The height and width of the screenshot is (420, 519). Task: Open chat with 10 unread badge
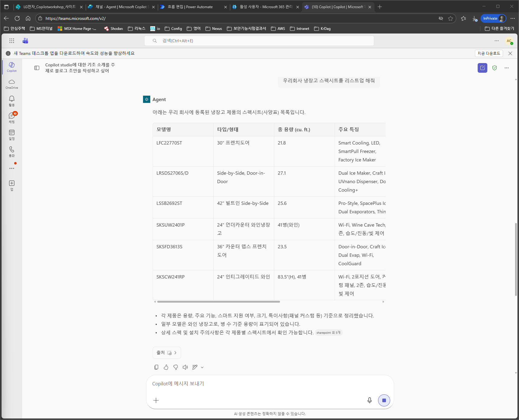point(12,118)
